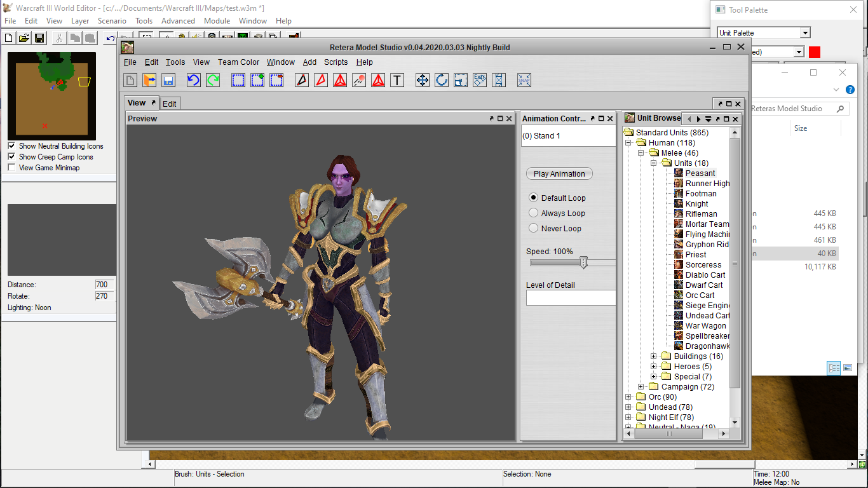Open Unit Palette dropdown in Tool Palette
The height and width of the screenshot is (488, 868).
pyautogui.click(x=806, y=33)
